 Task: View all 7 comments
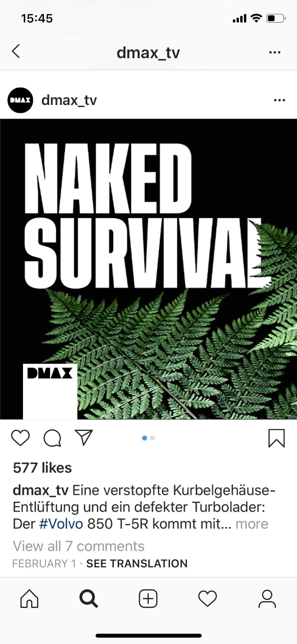[79, 546]
